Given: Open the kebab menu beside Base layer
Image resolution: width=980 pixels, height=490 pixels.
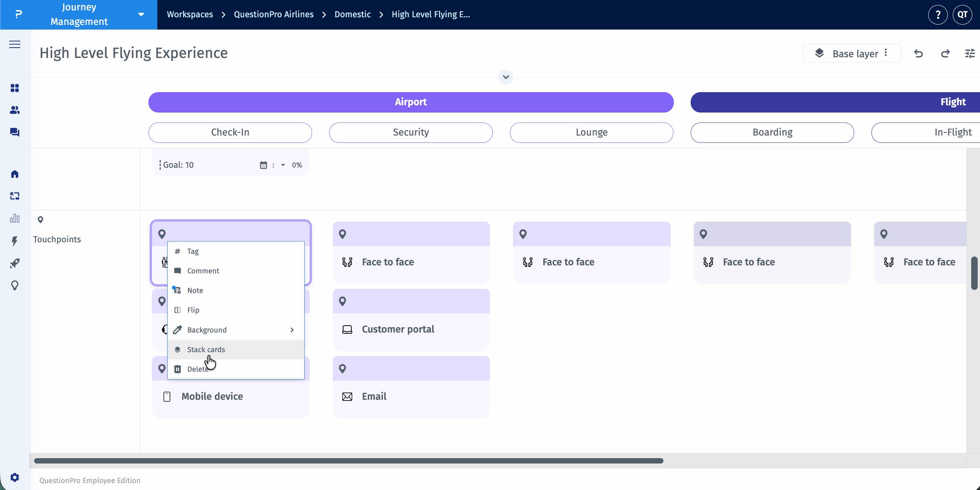Looking at the screenshot, I should tap(886, 53).
